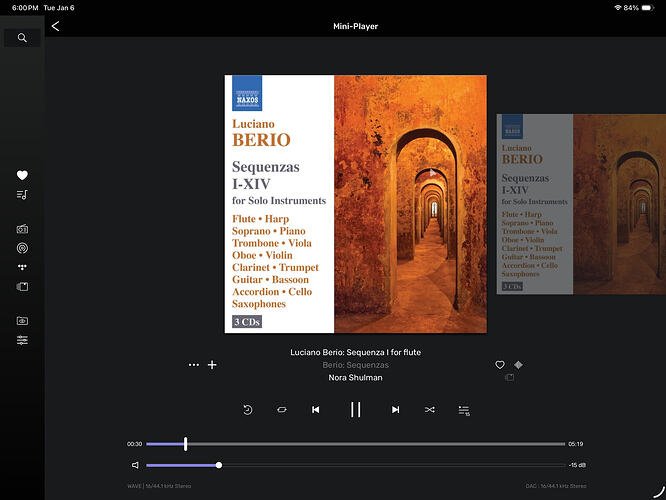
Task: Go back with the arrow next to Mini-Player
Action: 56,26
